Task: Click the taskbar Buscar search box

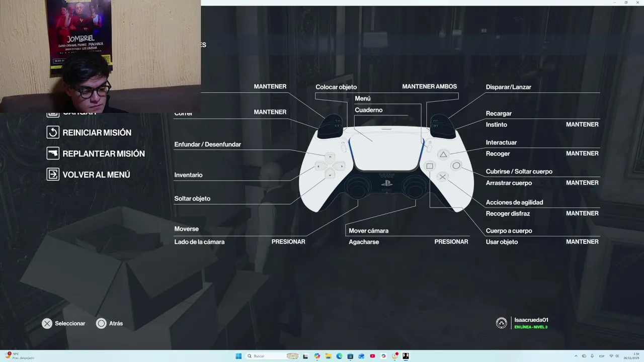Action: [272, 356]
